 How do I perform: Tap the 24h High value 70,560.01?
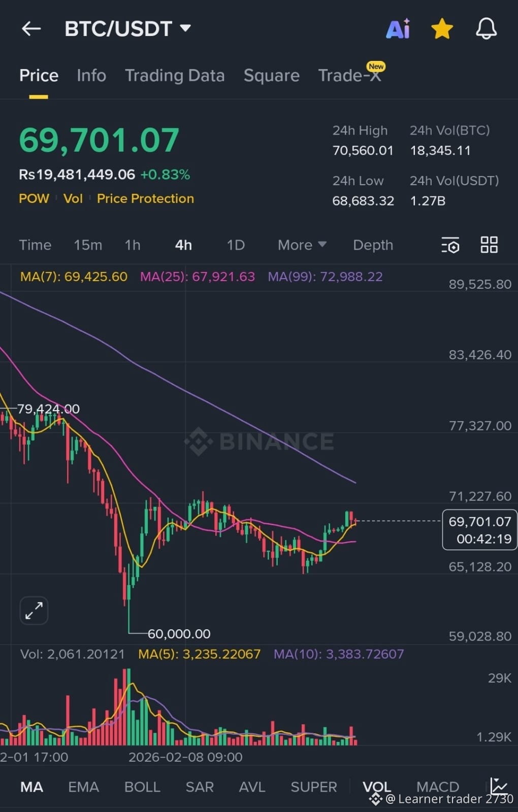(363, 151)
